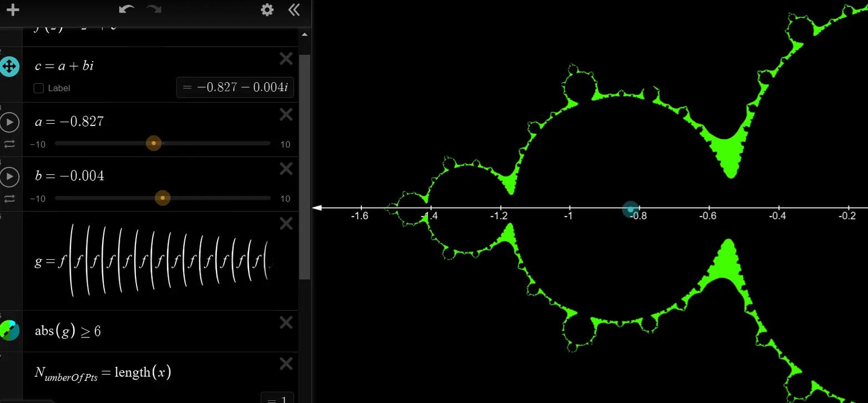Change loop mode for slider a
This screenshot has height=403, width=868.
coord(9,144)
